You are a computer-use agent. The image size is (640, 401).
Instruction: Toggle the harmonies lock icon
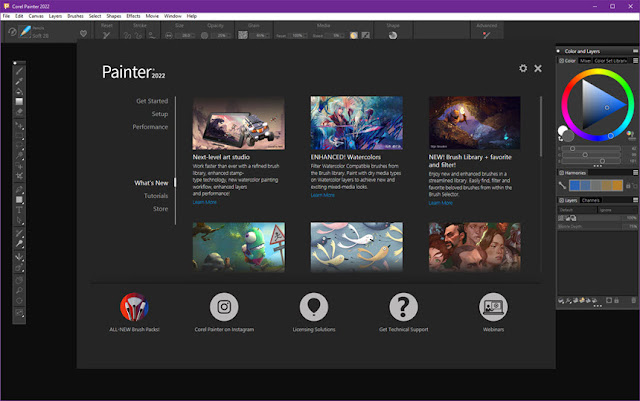coord(628,186)
